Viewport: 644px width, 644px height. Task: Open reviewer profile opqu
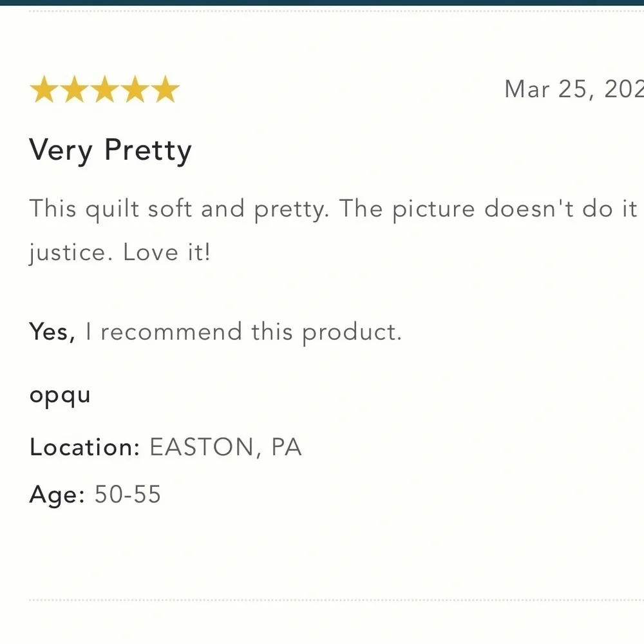click(60, 396)
